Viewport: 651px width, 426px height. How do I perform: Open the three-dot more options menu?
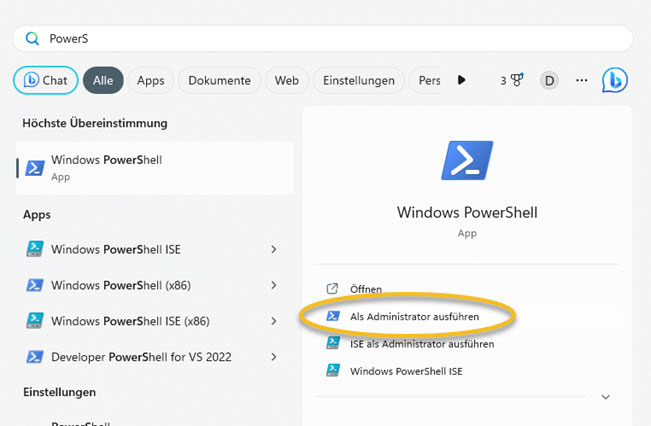(582, 80)
